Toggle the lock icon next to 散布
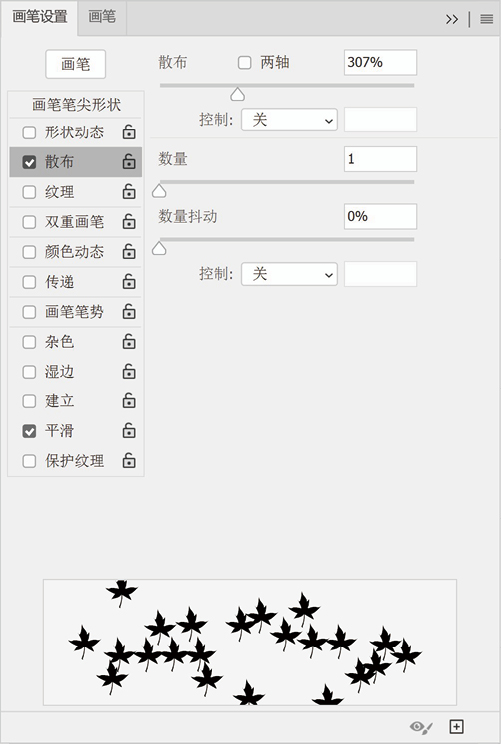 129,162
